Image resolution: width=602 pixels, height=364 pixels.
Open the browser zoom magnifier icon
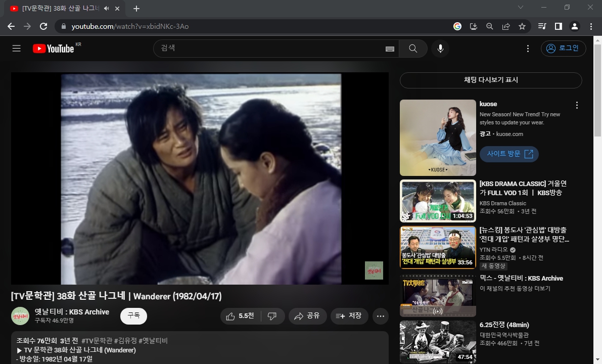coord(489,26)
